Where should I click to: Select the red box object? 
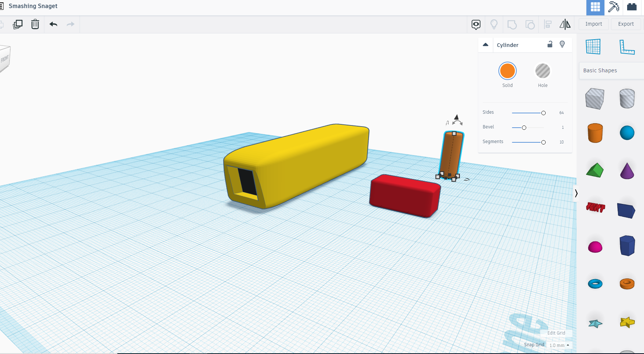[x=405, y=196]
